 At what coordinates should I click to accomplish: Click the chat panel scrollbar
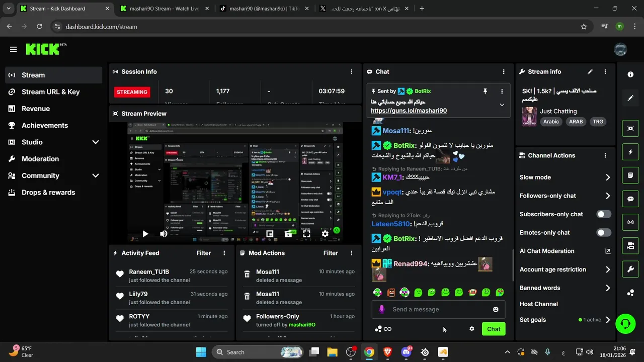pyautogui.click(x=513, y=265)
